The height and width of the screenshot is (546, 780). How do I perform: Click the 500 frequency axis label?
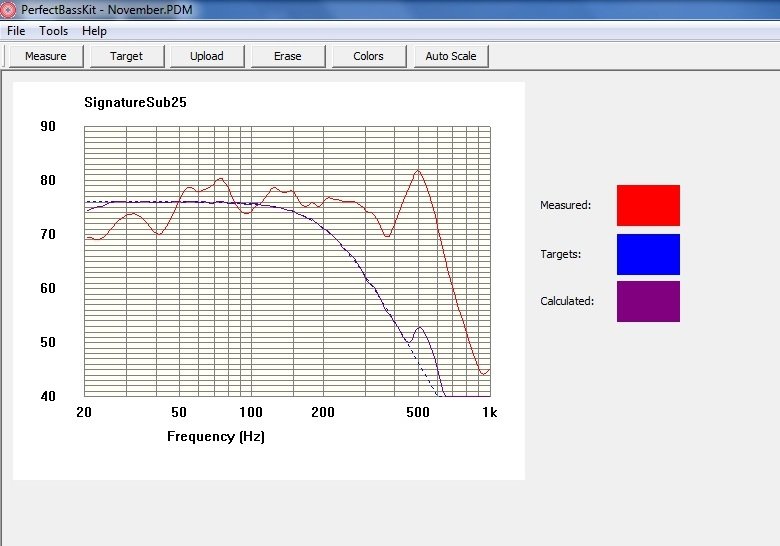(x=418, y=412)
